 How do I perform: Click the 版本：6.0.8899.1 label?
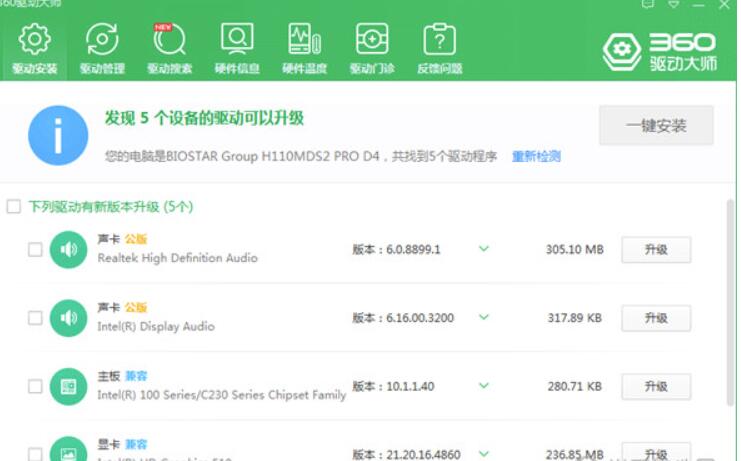396,249
